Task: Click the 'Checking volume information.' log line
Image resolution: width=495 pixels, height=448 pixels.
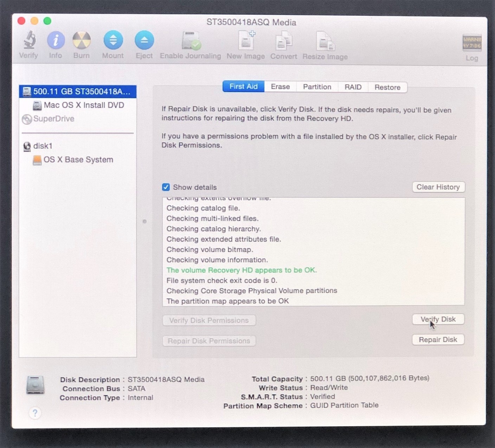Action: coord(217,260)
